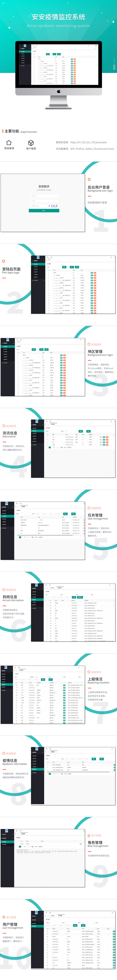The height and width of the screenshot is (980, 117).
Task: Click the password field in 安安助手 form
Action: coord(44,201)
